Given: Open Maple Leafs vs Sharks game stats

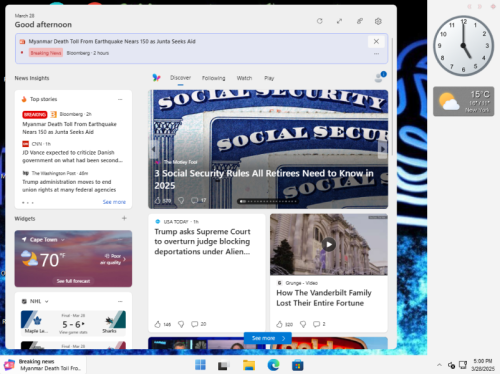Looking at the screenshot, I should [73, 332].
